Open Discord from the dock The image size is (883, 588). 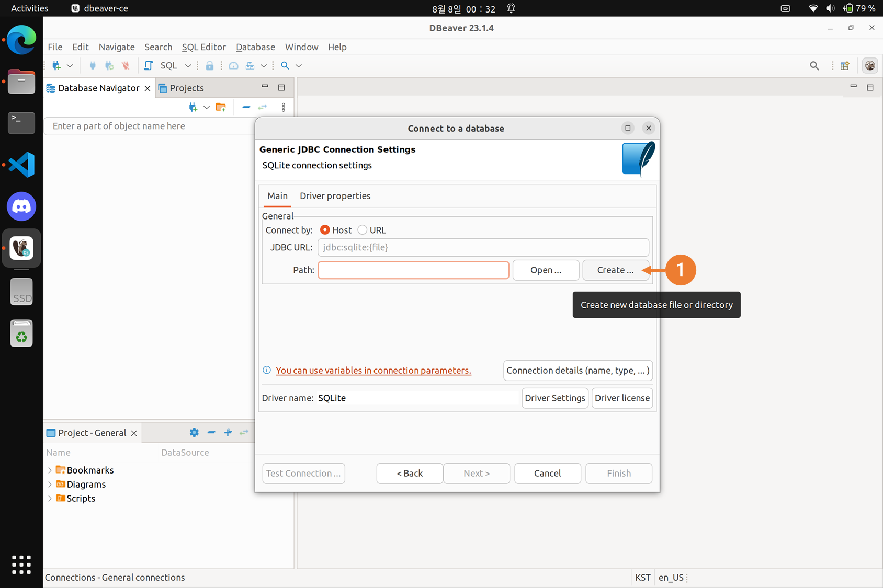click(21, 206)
